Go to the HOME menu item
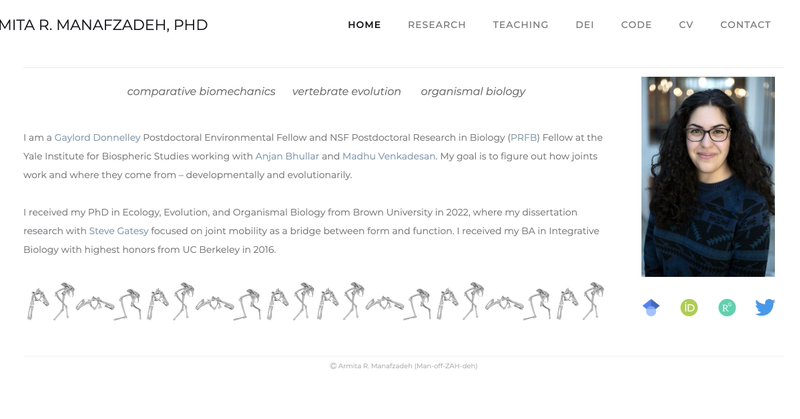 (x=364, y=24)
